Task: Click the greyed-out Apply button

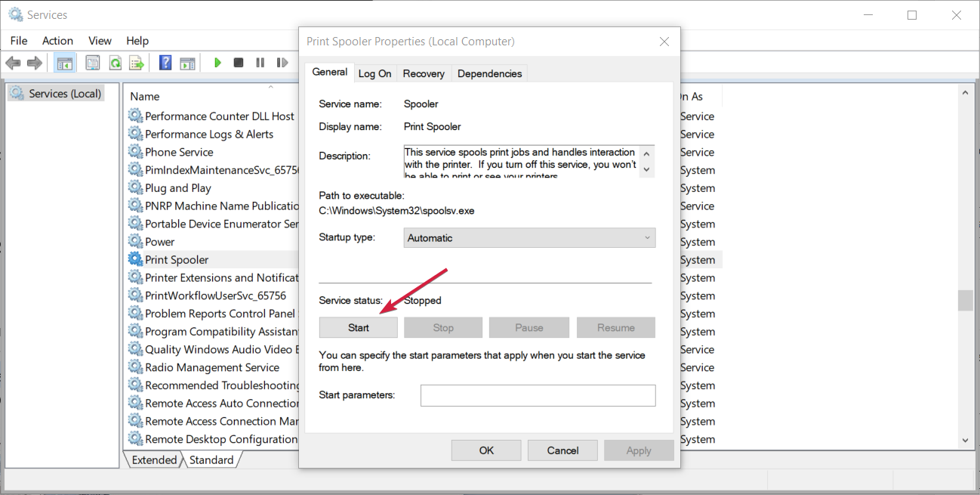Action: point(639,450)
